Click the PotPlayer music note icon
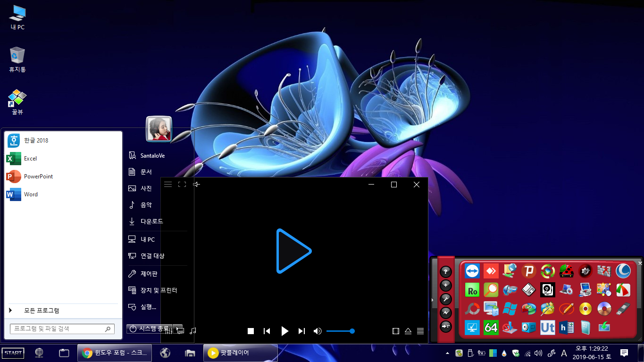Viewport: 644px width, 362px height. tap(192, 331)
